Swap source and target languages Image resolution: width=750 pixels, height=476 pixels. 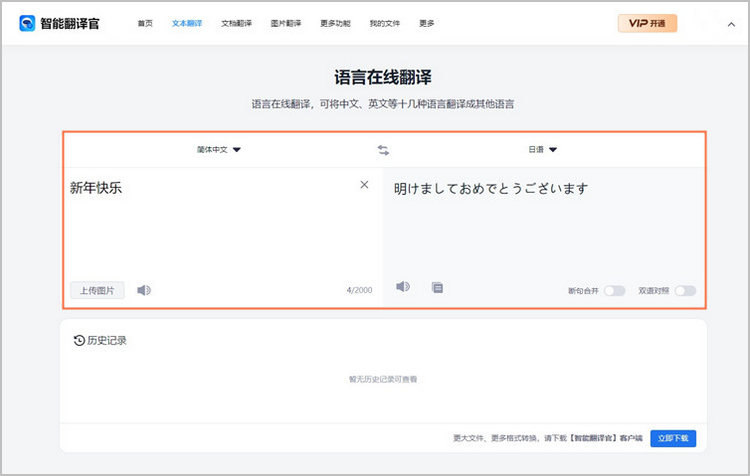[383, 150]
